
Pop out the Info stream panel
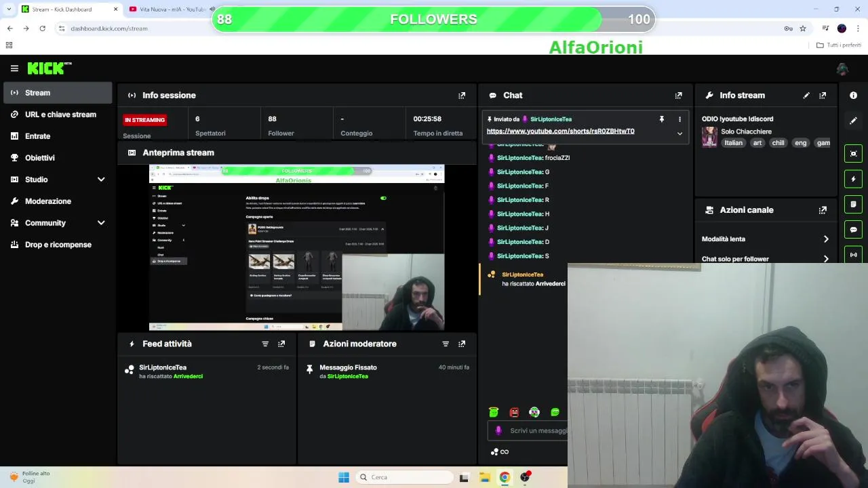click(823, 96)
